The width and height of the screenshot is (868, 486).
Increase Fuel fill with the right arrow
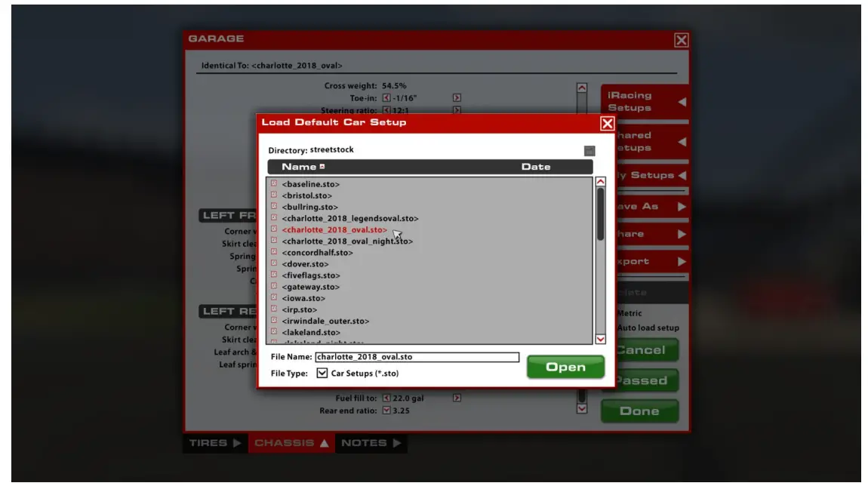(457, 398)
